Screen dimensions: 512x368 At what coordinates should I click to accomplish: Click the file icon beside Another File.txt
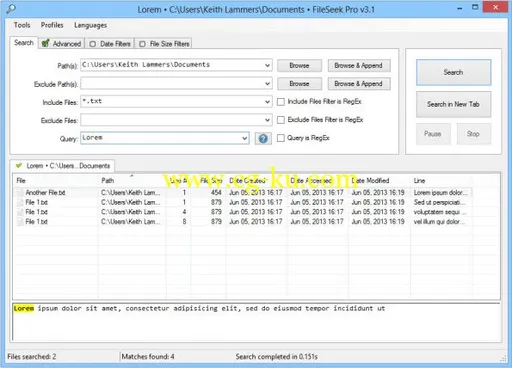tap(21, 193)
